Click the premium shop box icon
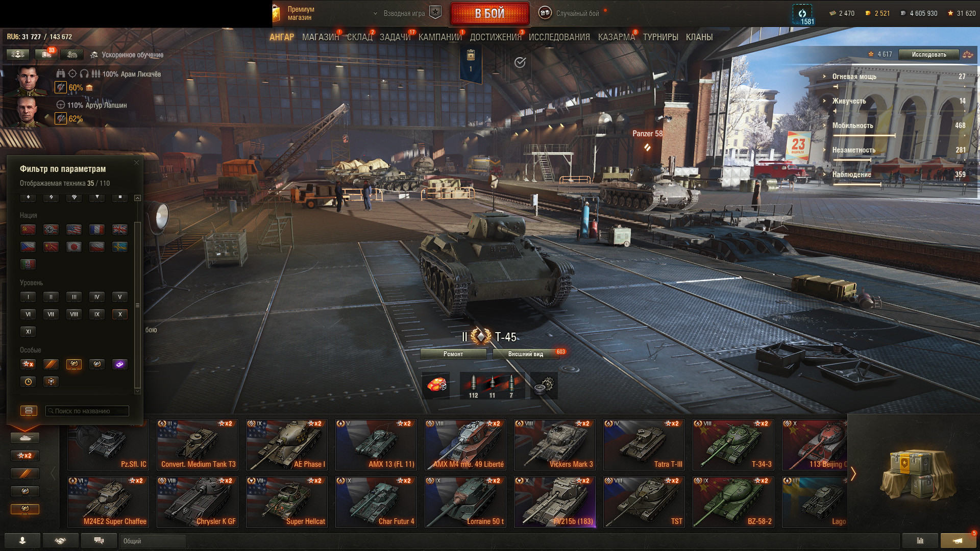 pyautogui.click(x=276, y=14)
